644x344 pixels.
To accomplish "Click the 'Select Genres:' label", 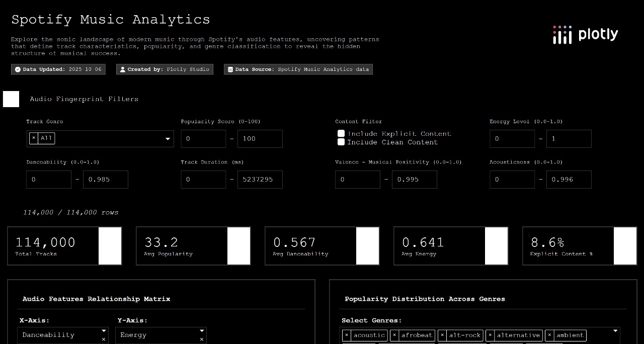I will [x=372, y=320].
